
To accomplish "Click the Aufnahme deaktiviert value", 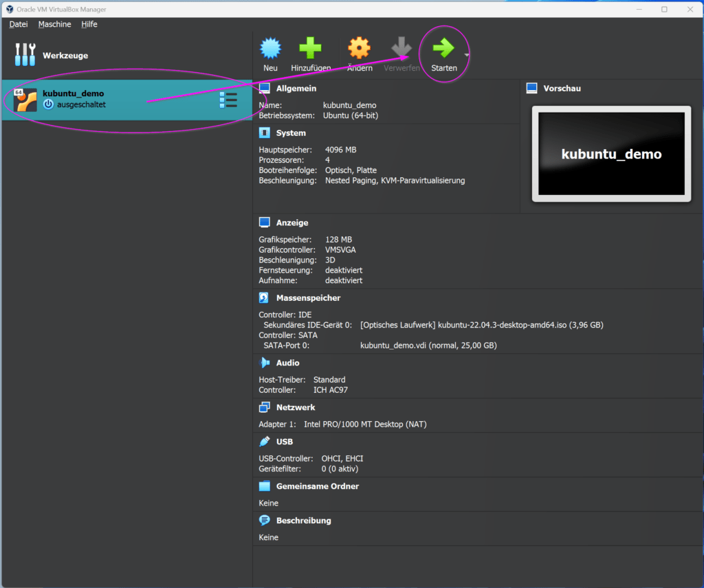I will point(344,281).
